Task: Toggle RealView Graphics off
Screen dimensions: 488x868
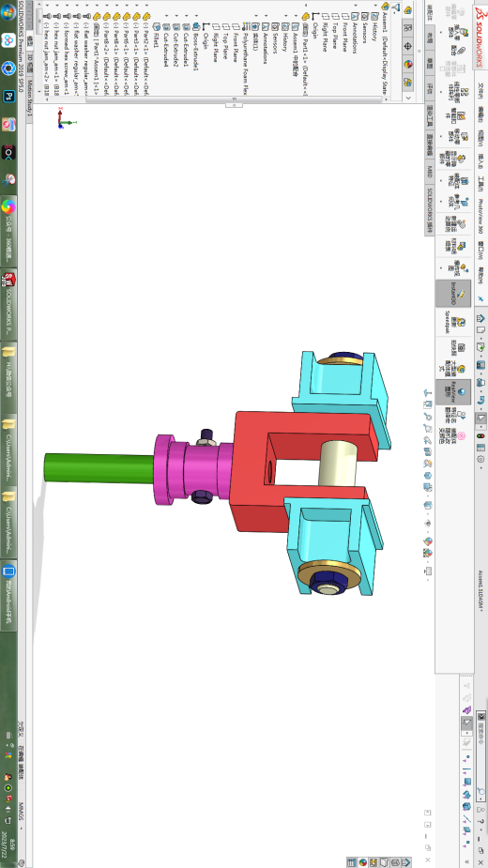Action: click(453, 392)
